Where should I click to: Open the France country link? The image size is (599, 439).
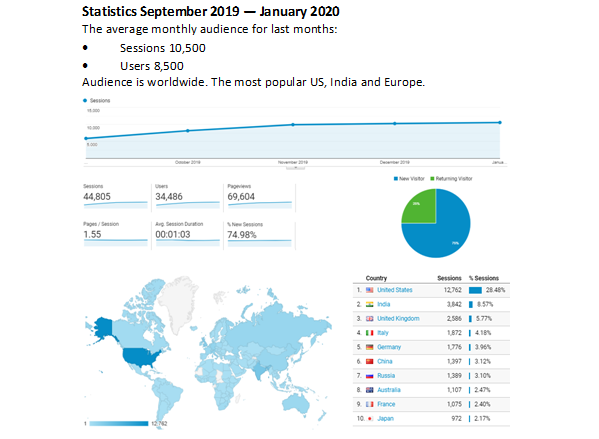tap(386, 404)
